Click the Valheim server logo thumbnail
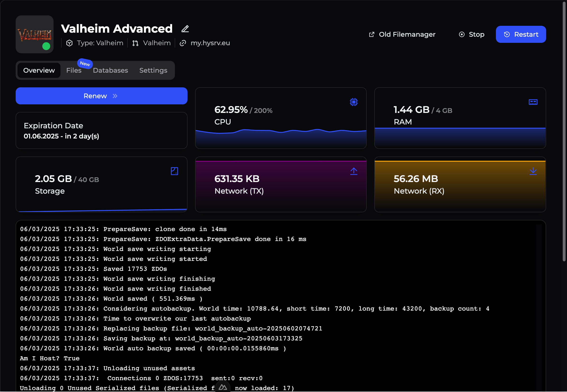This screenshot has width=567, height=392. pyautogui.click(x=35, y=34)
